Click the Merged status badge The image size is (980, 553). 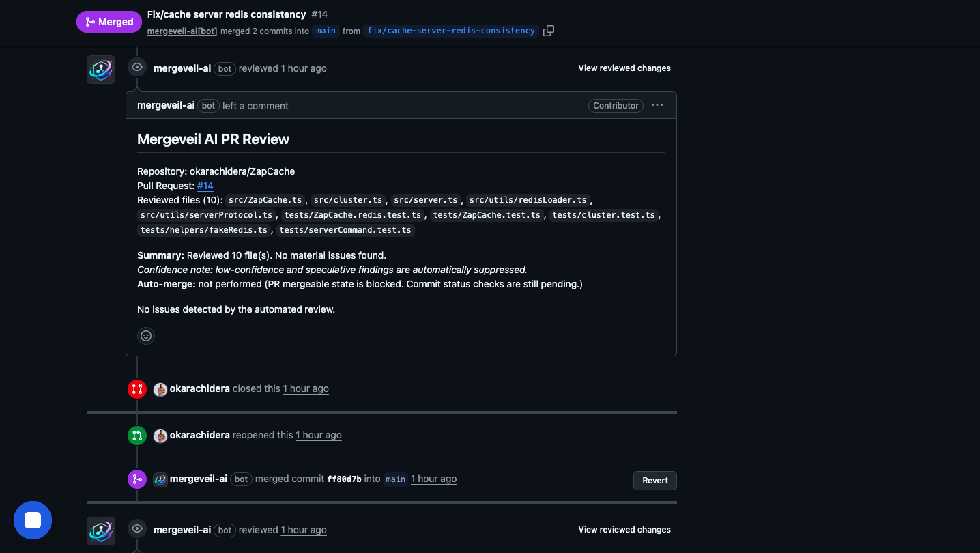click(x=109, y=21)
